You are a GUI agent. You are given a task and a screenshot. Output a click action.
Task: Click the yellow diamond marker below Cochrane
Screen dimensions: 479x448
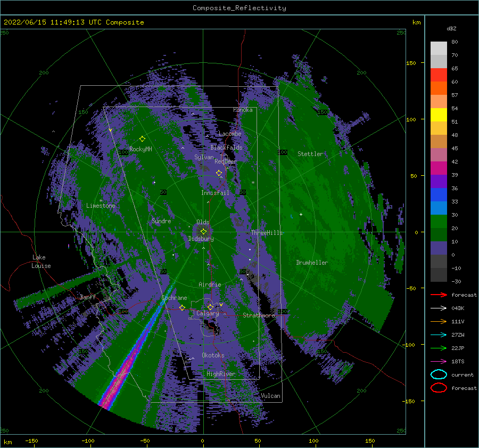coord(182,307)
